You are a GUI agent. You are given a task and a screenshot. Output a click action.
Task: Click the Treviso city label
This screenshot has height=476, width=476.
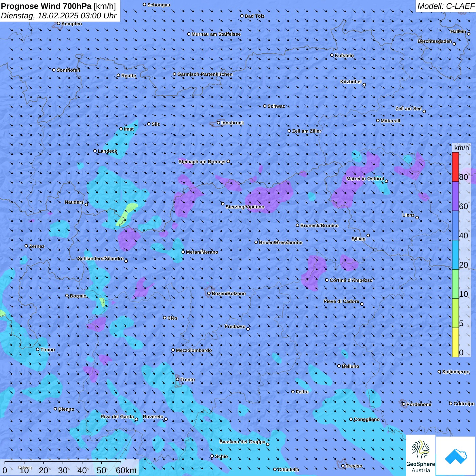coord(354,466)
